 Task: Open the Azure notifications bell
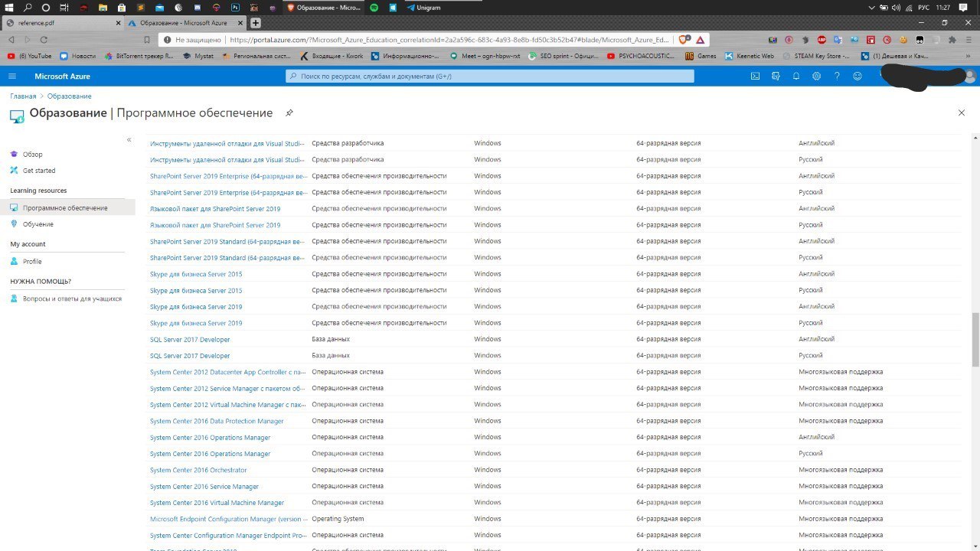click(796, 77)
